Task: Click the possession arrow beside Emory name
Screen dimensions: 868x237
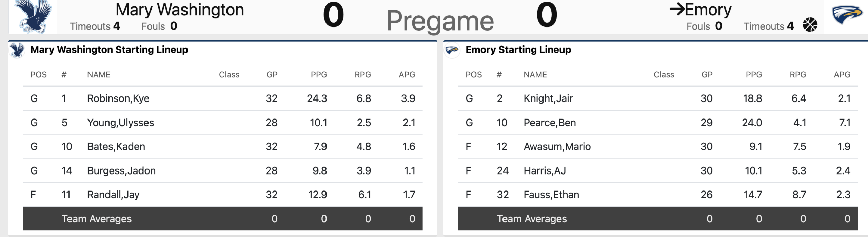Action: [677, 10]
